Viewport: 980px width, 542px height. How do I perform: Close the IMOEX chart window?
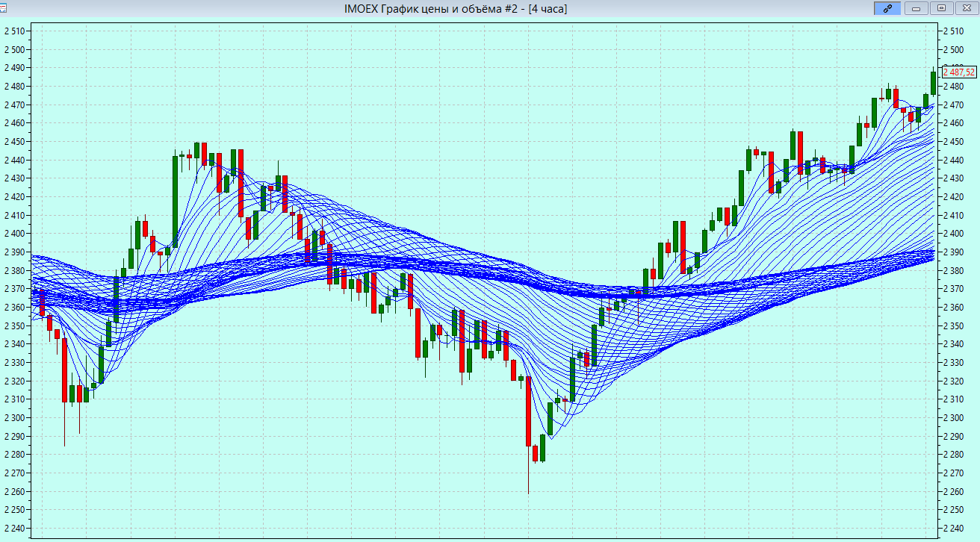click(x=966, y=8)
